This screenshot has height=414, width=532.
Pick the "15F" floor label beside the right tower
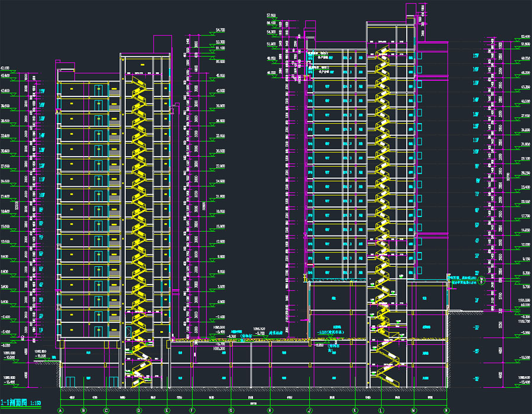click(476, 83)
